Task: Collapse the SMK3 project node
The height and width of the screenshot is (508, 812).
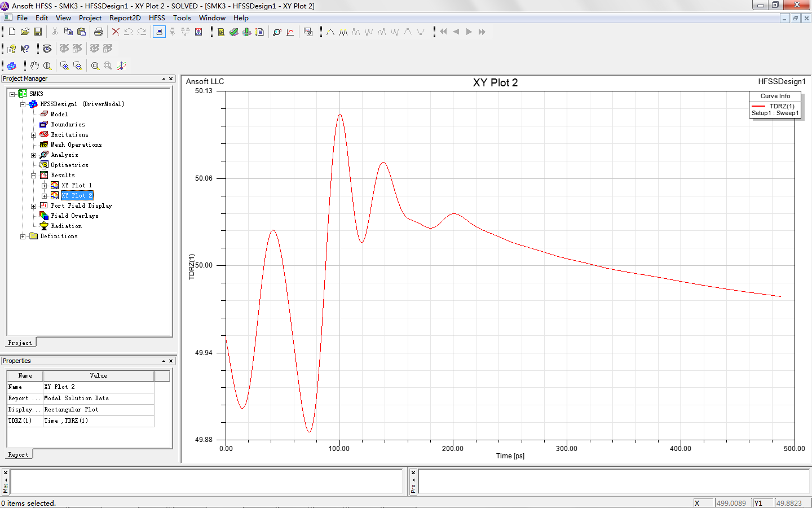Action: tap(12, 94)
